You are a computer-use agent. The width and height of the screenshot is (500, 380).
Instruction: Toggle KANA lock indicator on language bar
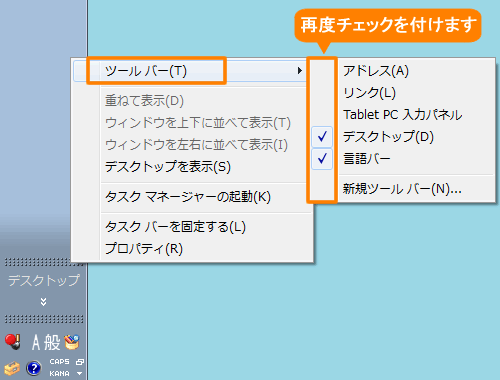tap(59, 373)
